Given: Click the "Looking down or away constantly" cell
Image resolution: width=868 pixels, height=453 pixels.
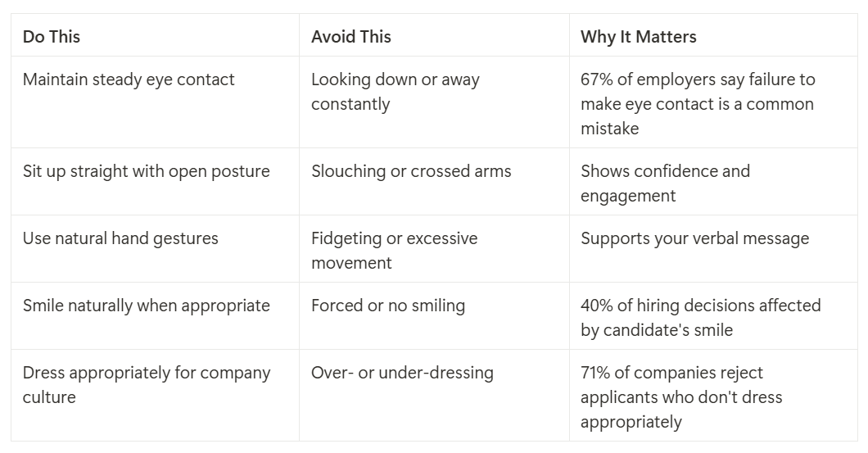Looking at the screenshot, I should pyautogui.click(x=395, y=92).
